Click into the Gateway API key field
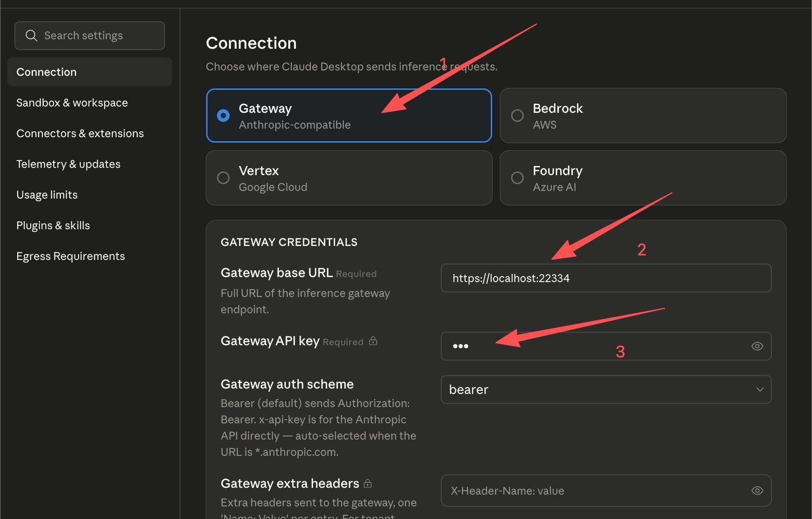This screenshot has height=519, width=812. 606,346
